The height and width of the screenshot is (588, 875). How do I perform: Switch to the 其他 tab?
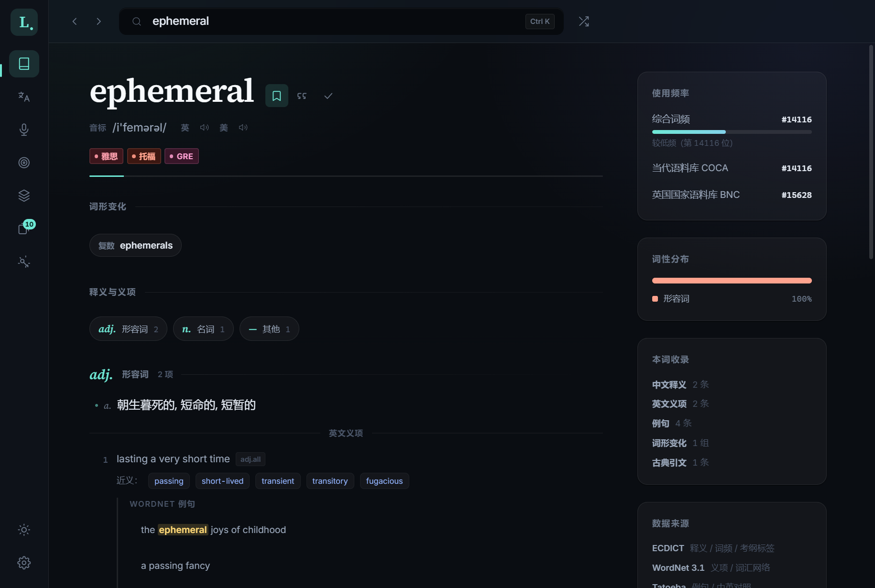[269, 329]
